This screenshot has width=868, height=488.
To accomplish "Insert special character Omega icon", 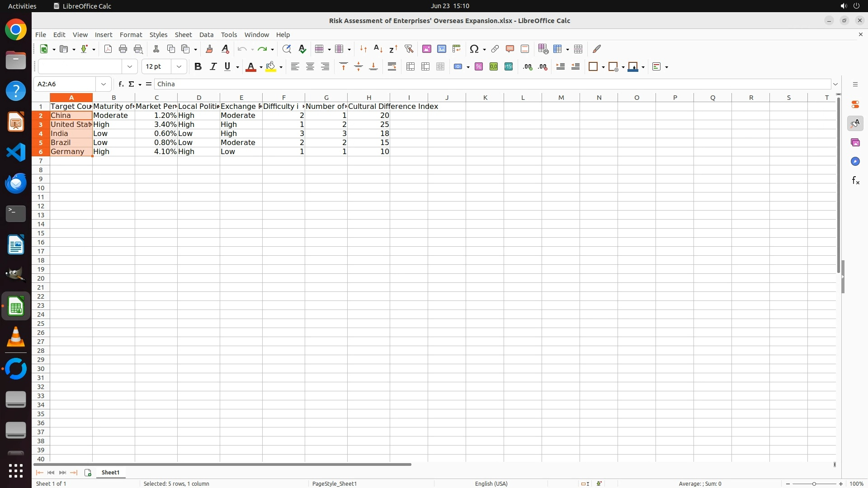I will (474, 49).
